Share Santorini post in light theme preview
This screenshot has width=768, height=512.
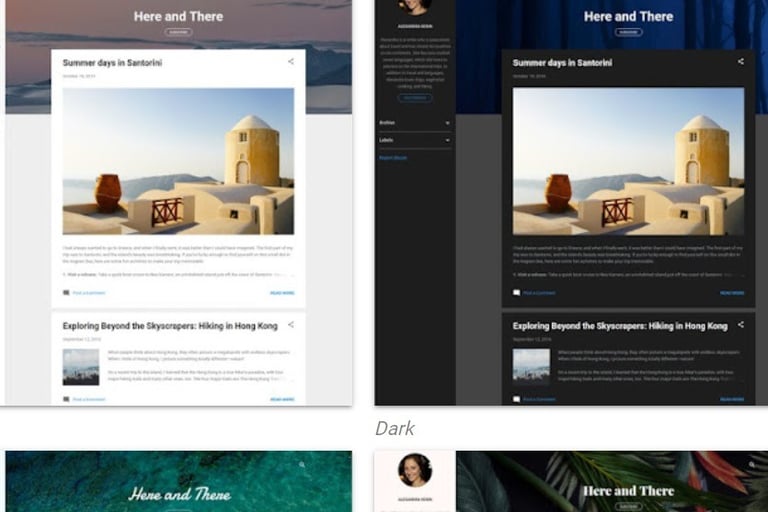click(291, 61)
